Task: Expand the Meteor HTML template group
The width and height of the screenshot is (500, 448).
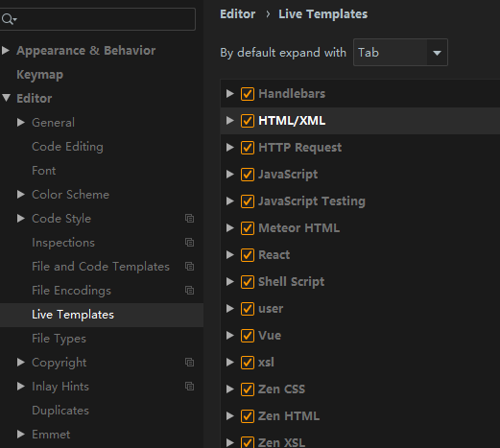Action: tap(229, 227)
